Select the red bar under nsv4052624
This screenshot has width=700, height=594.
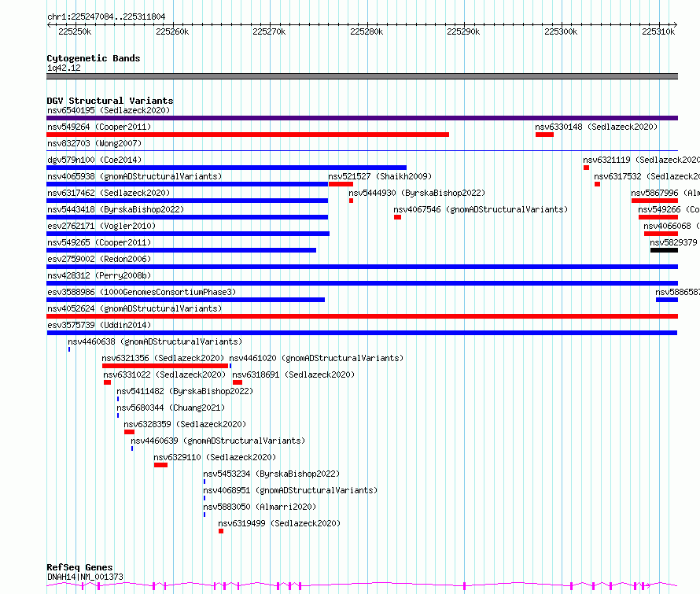coord(362,316)
